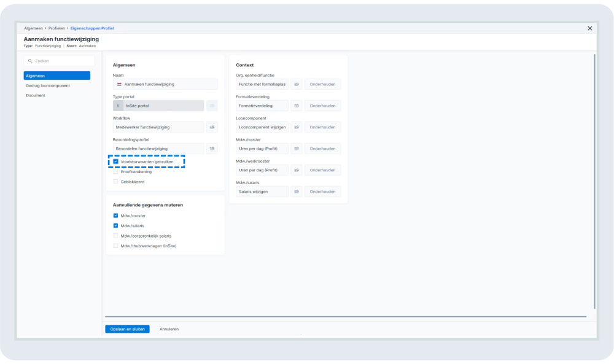
Task: Tick the Geblokkeerd checkbox
Action: 115,182
